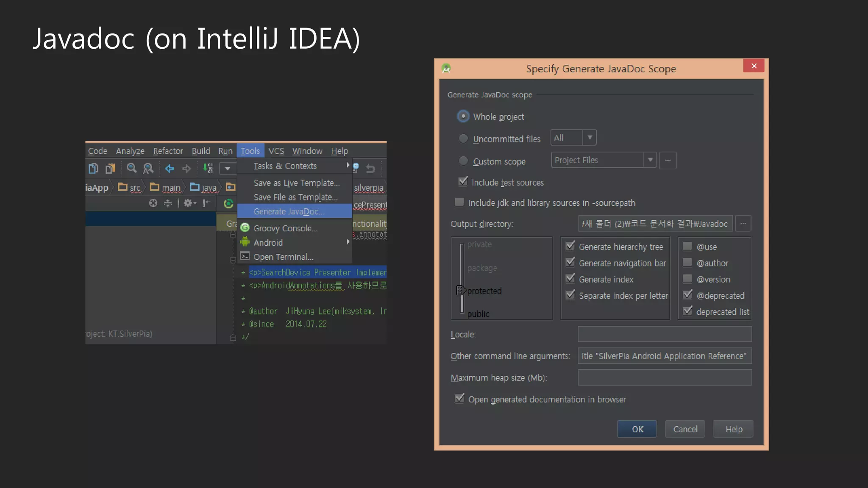Click the Output directory path field
Screen dimensions: 868x488
656,223
